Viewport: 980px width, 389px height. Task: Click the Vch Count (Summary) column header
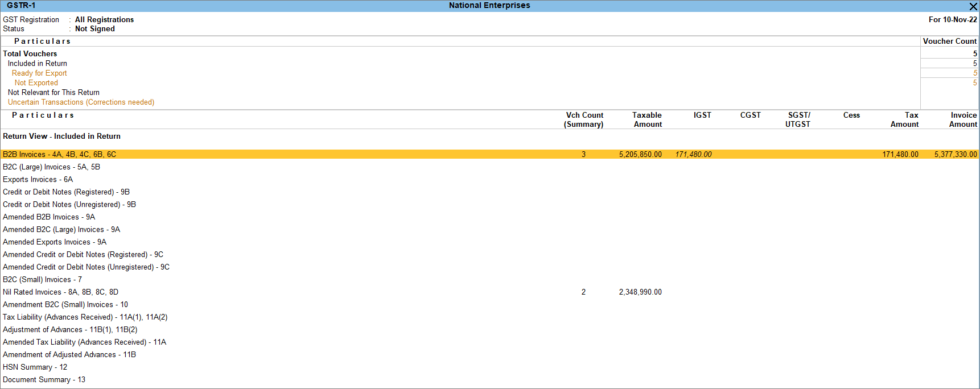[x=584, y=119]
